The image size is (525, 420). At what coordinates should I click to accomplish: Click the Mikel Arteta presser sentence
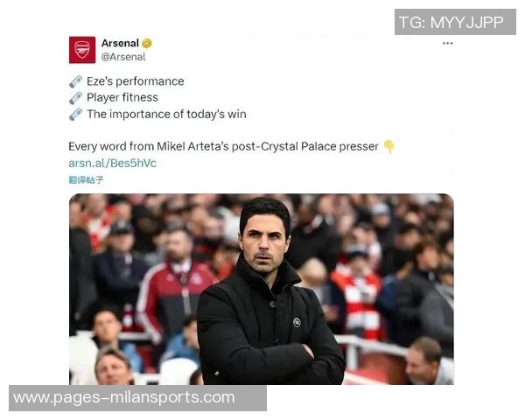coord(223,147)
